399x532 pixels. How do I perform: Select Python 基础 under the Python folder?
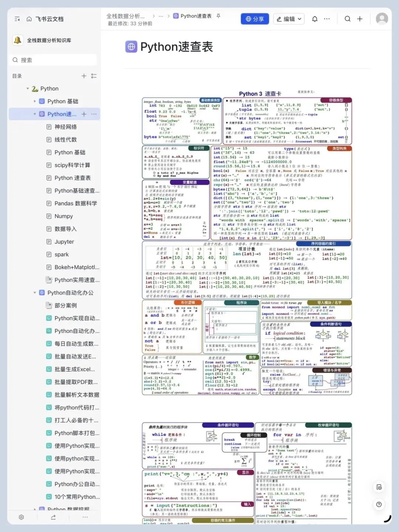click(62, 101)
